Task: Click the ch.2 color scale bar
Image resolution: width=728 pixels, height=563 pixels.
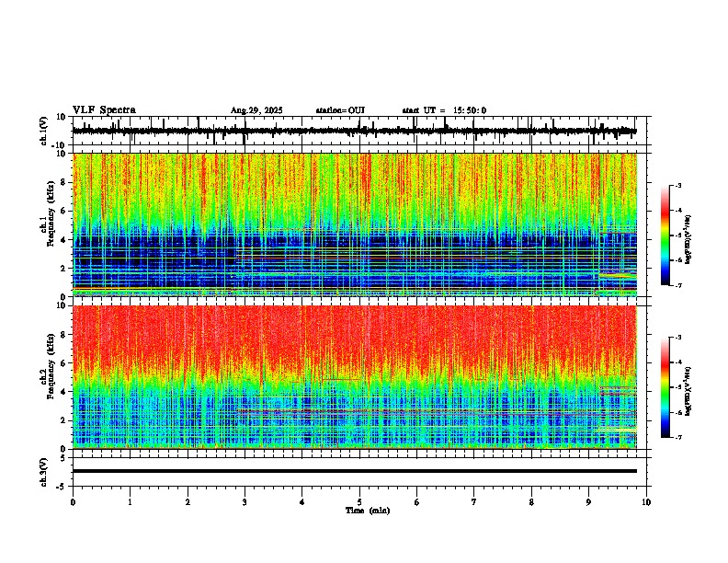Action: 665,387
